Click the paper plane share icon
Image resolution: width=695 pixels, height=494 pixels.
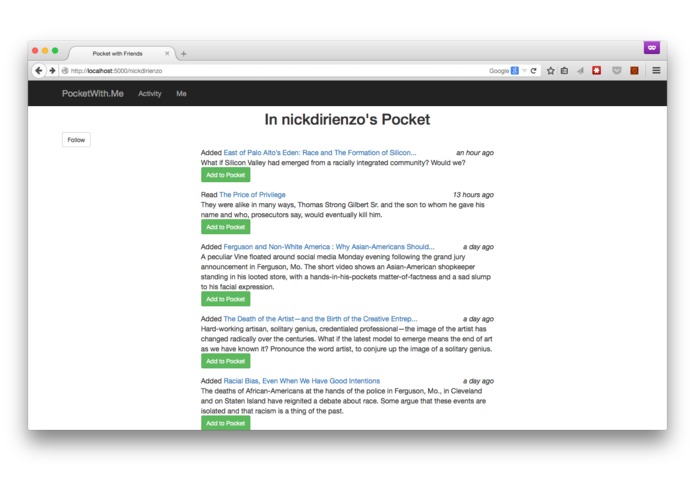point(580,71)
